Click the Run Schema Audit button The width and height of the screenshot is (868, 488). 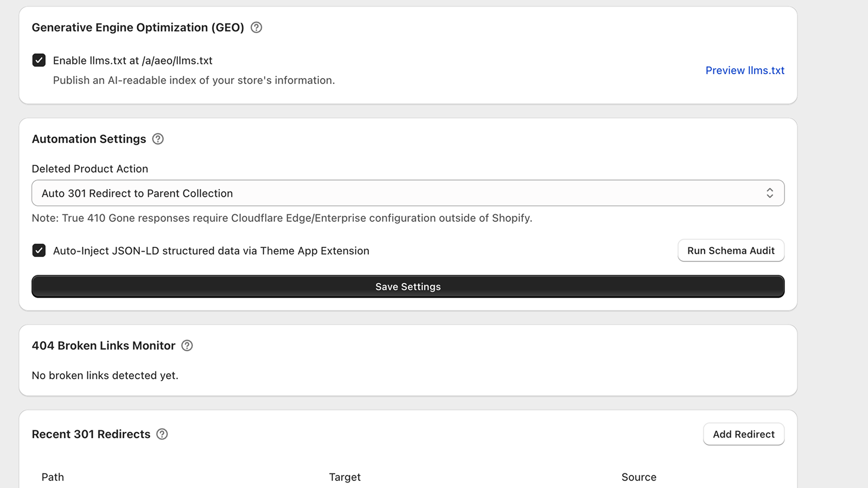(x=731, y=251)
